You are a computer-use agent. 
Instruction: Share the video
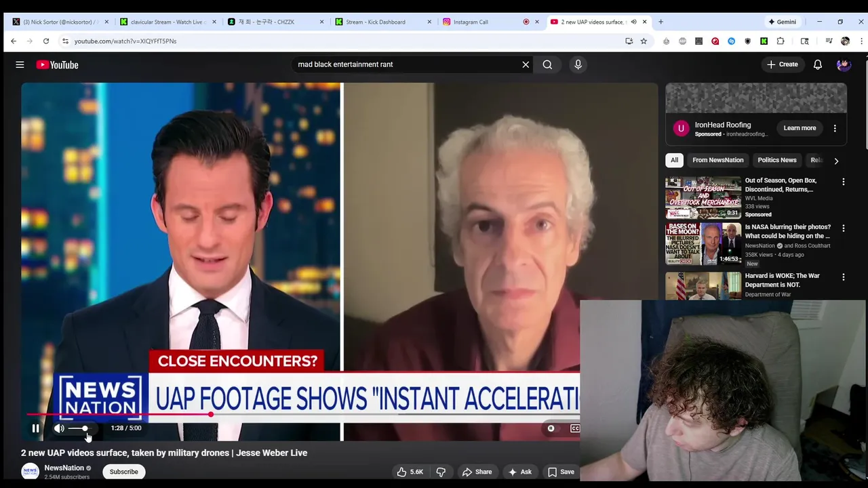pyautogui.click(x=476, y=472)
